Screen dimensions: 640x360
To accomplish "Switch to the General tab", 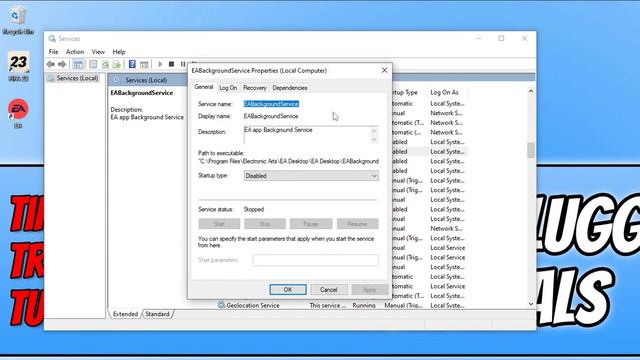I will 204,87.
